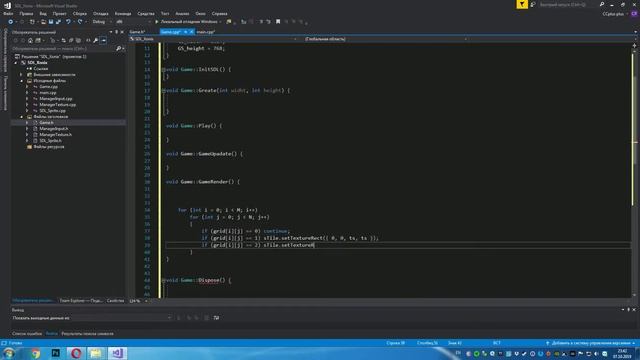Collapse the SDL_Xonix project node
Viewport: 640px width, 360px height.
pyautogui.click(x=16, y=63)
